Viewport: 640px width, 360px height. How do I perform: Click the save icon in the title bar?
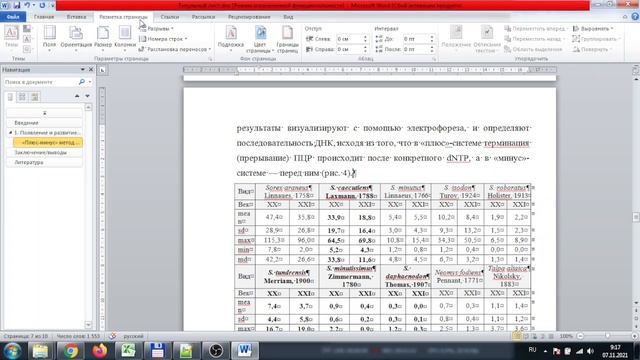17,5
